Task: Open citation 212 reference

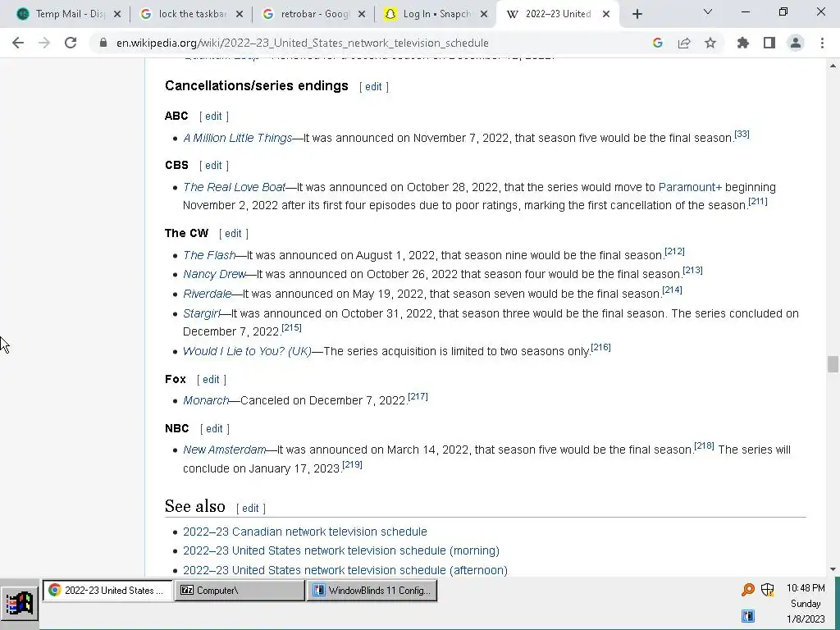Action: 674,251
